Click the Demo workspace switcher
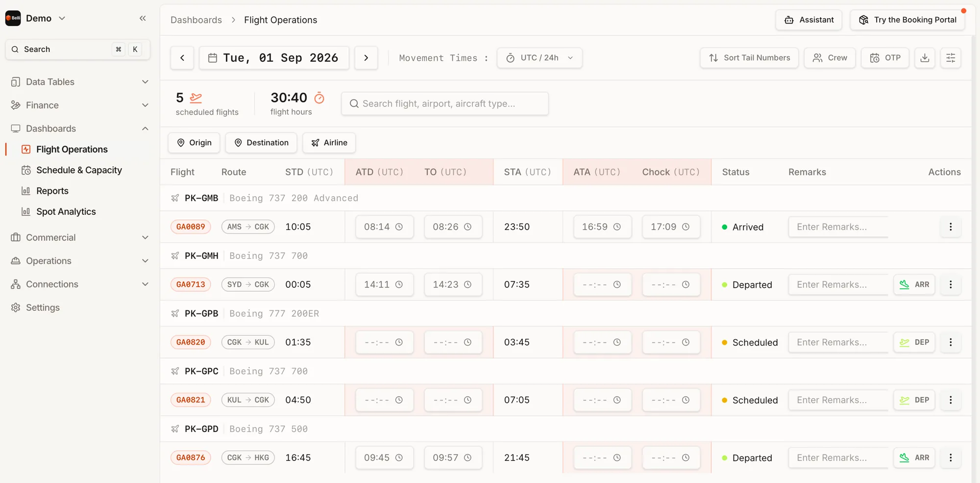This screenshot has width=980, height=483. pos(36,18)
